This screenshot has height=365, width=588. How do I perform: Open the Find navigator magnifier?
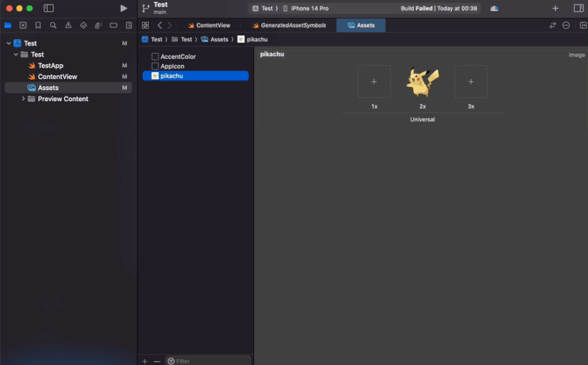(x=53, y=26)
